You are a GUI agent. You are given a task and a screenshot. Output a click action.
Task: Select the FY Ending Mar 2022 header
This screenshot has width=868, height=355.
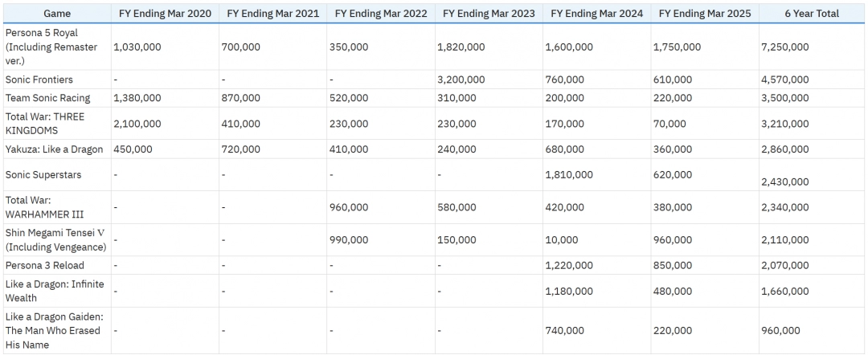[381, 14]
